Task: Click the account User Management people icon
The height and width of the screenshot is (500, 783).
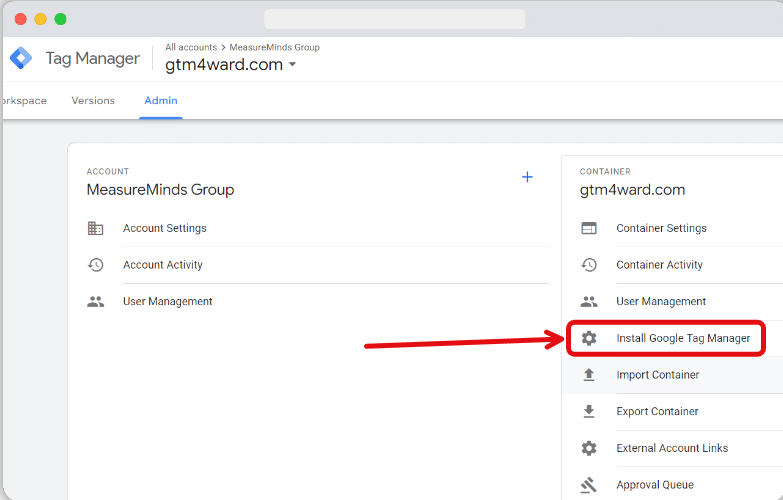Action: [95, 302]
